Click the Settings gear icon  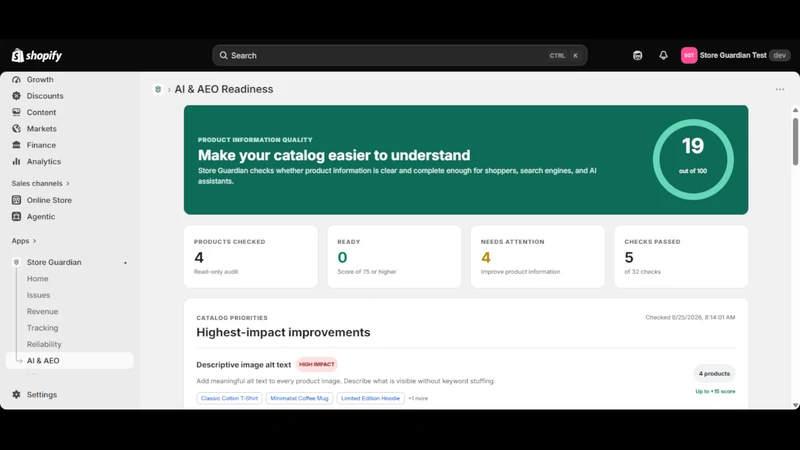click(16, 394)
